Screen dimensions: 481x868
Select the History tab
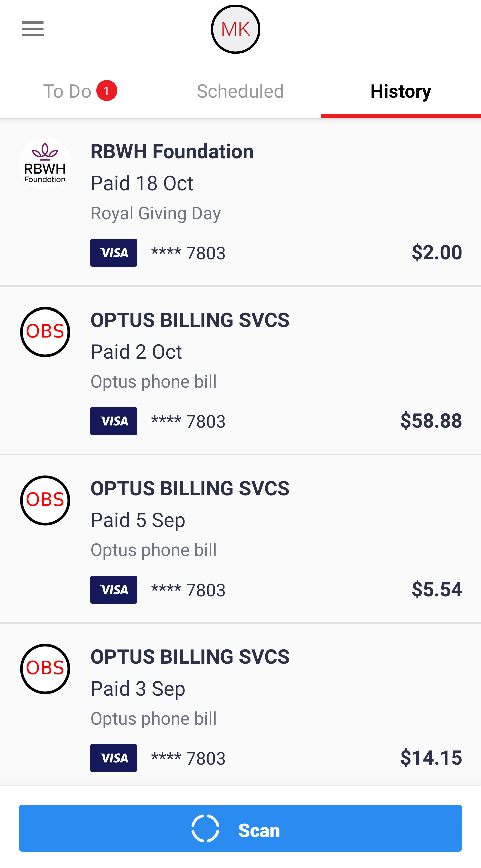tap(400, 91)
